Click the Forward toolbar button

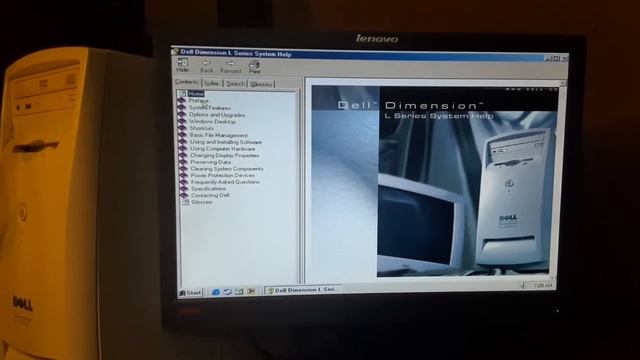click(x=231, y=67)
